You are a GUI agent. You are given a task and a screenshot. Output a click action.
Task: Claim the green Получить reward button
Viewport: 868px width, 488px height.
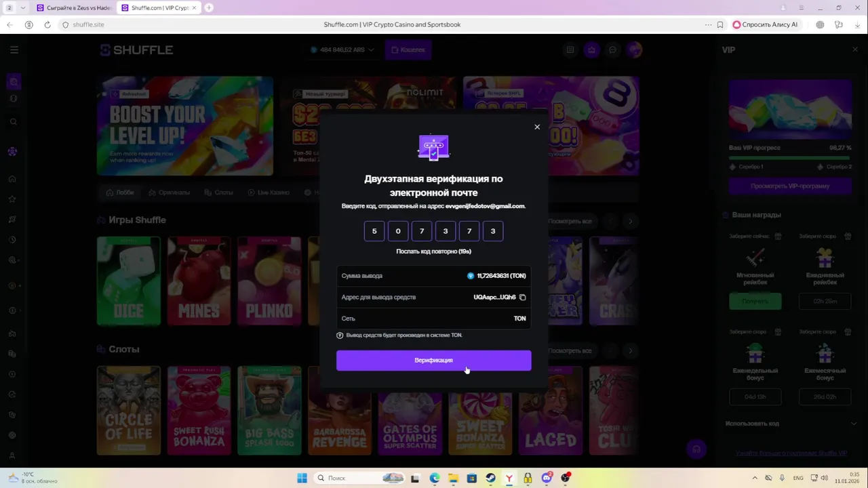pos(755,301)
